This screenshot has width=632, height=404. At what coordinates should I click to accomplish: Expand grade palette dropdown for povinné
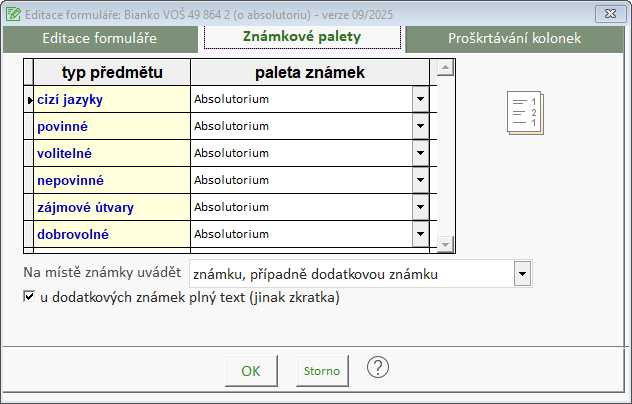(420, 126)
